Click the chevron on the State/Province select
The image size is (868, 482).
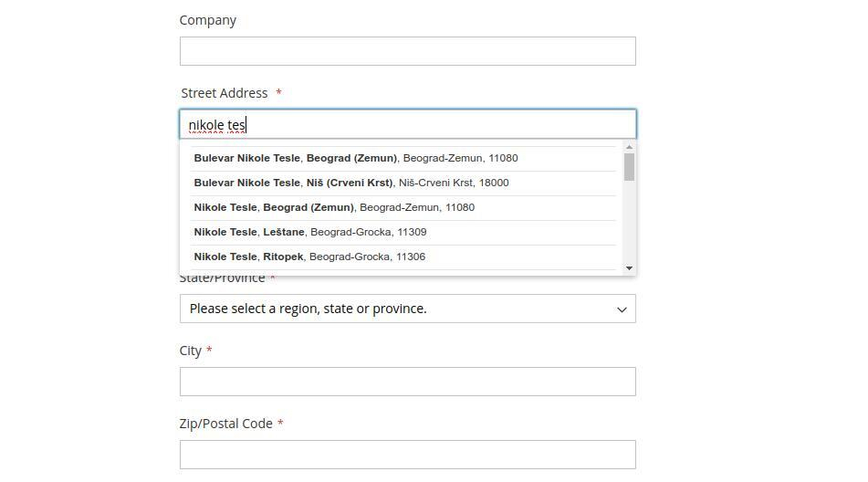(622, 309)
